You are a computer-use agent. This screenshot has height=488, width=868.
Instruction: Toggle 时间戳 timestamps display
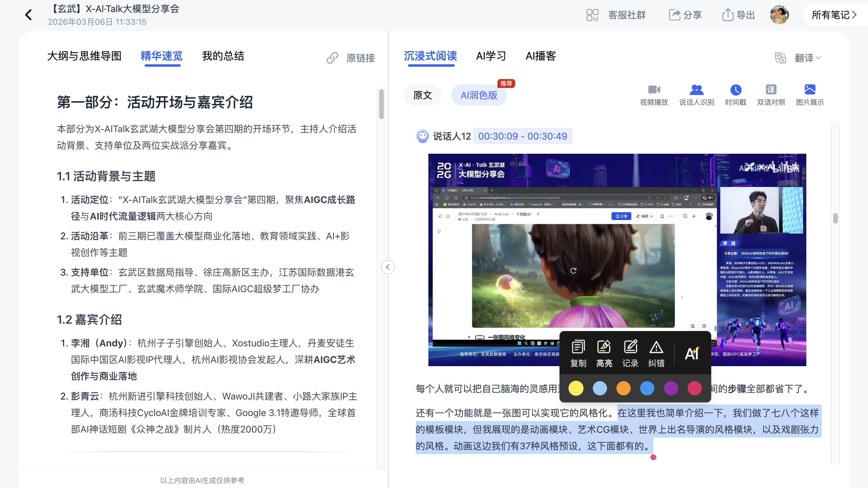735,95
